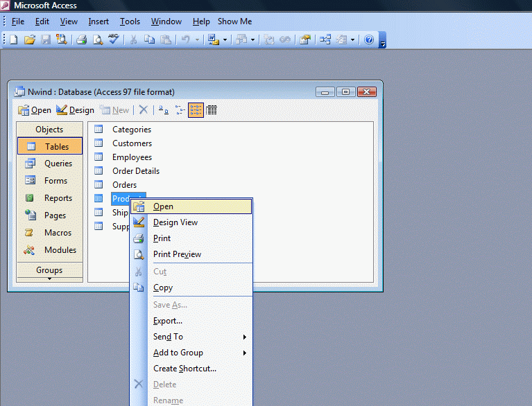Choose Design View from context menu

click(x=175, y=222)
